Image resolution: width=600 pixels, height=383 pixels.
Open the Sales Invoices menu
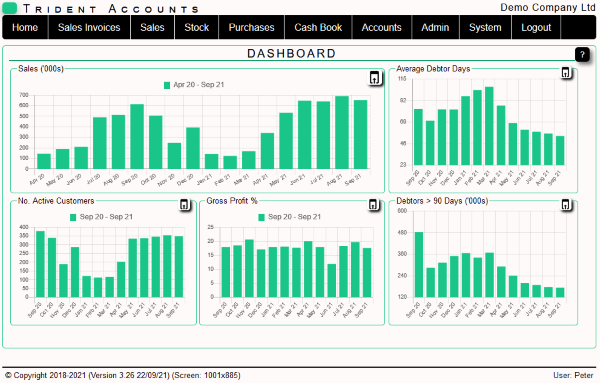(89, 28)
